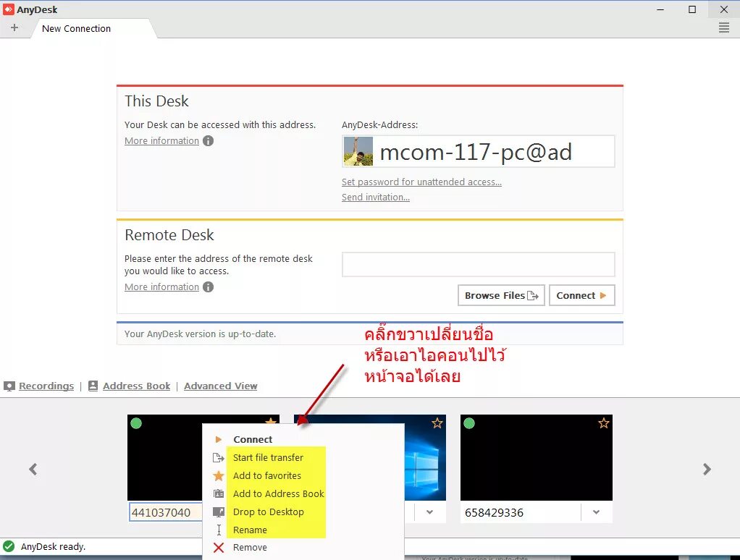Open session thumbnail 658429336
This screenshot has width=740, height=560.
(x=536, y=458)
